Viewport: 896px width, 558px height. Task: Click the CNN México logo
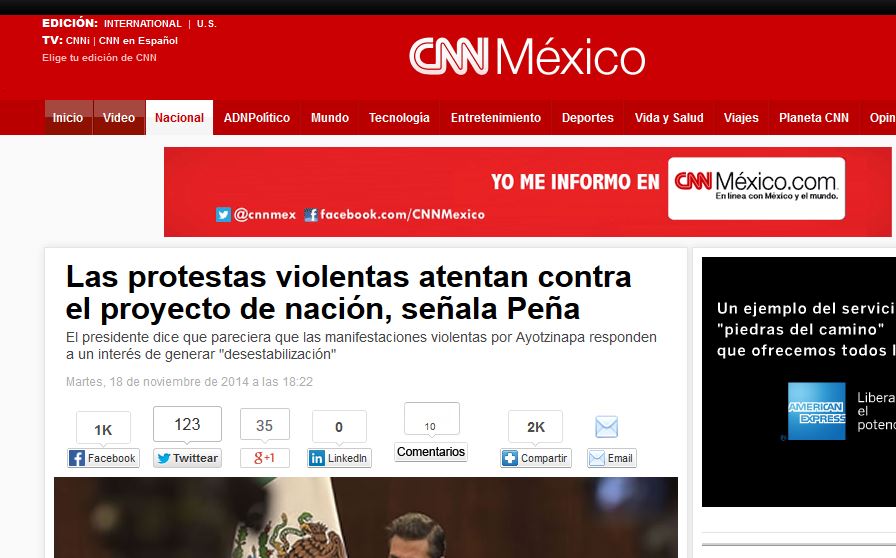[x=527, y=57]
